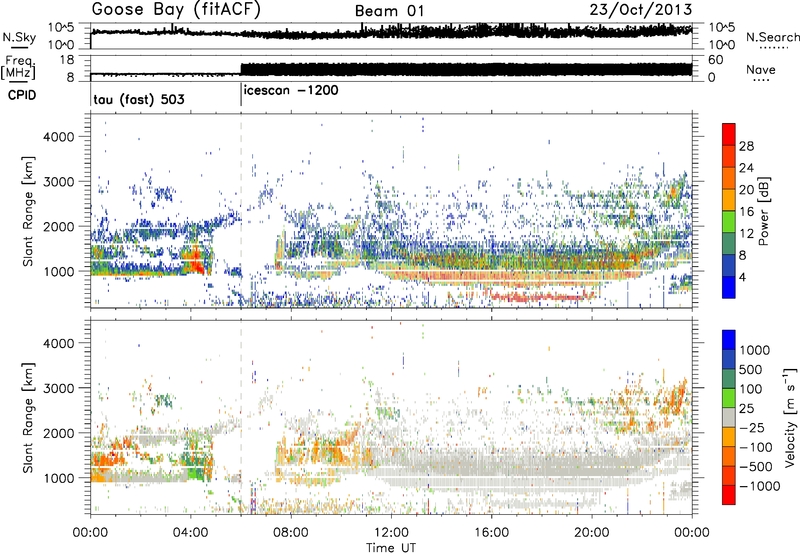This screenshot has width=800, height=554.
Task: Click the 'Freq. [MHz]' axis label
Action: click(18, 67)
